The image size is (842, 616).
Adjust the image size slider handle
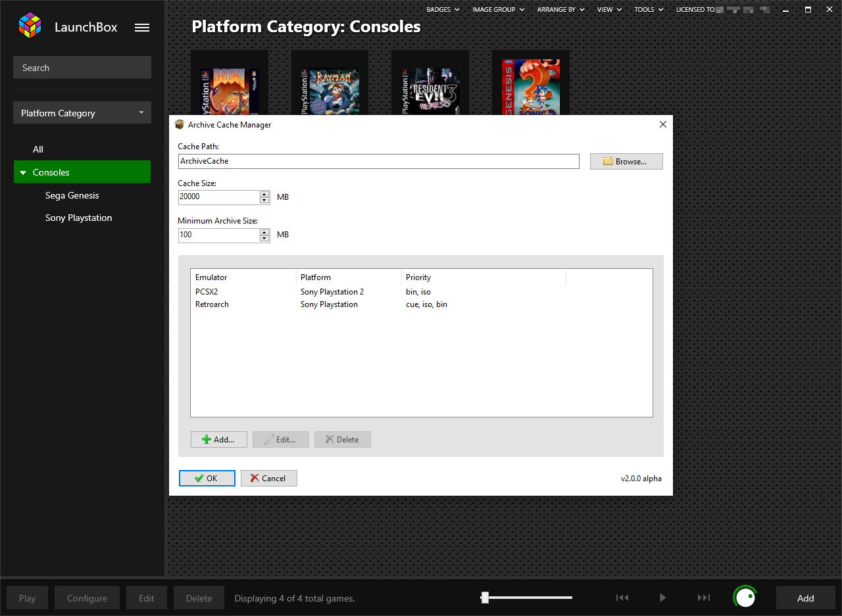(485, 597)
